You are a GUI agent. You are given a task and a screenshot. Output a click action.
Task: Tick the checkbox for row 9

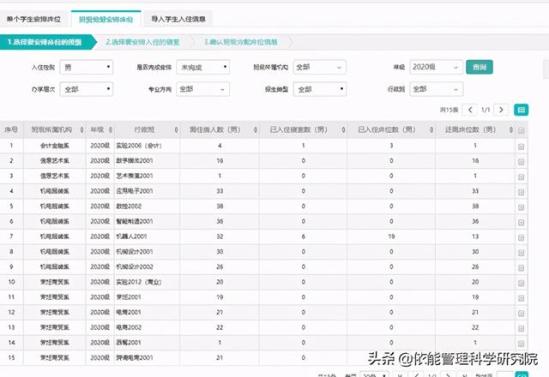[521, 268]
